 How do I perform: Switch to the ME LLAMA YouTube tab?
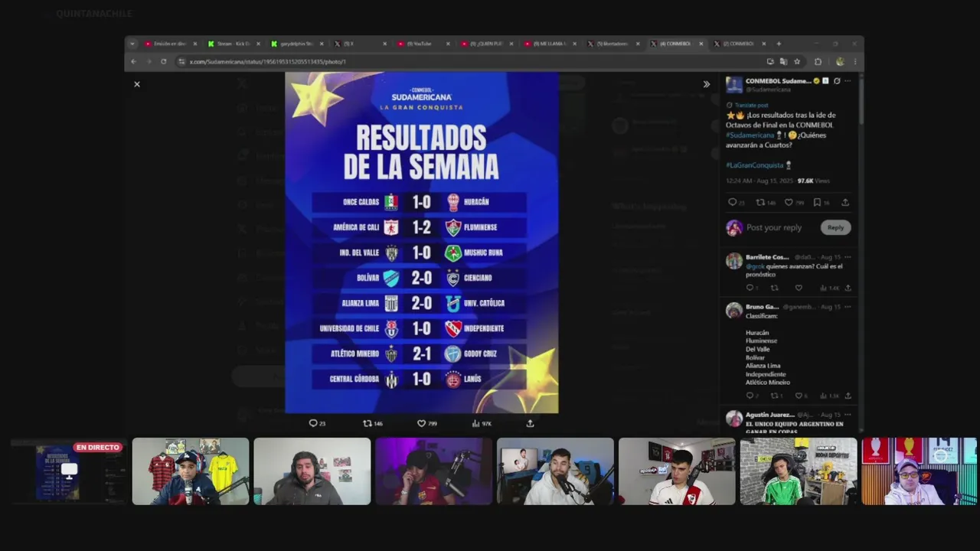point(551,44)
